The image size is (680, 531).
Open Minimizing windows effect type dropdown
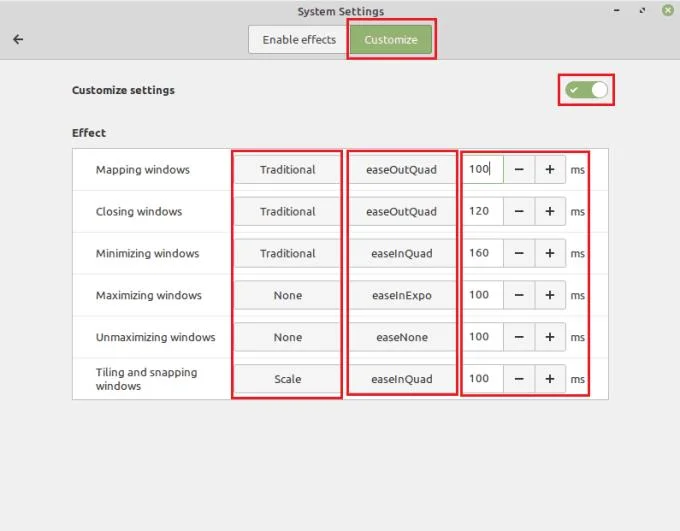point(288,253)
